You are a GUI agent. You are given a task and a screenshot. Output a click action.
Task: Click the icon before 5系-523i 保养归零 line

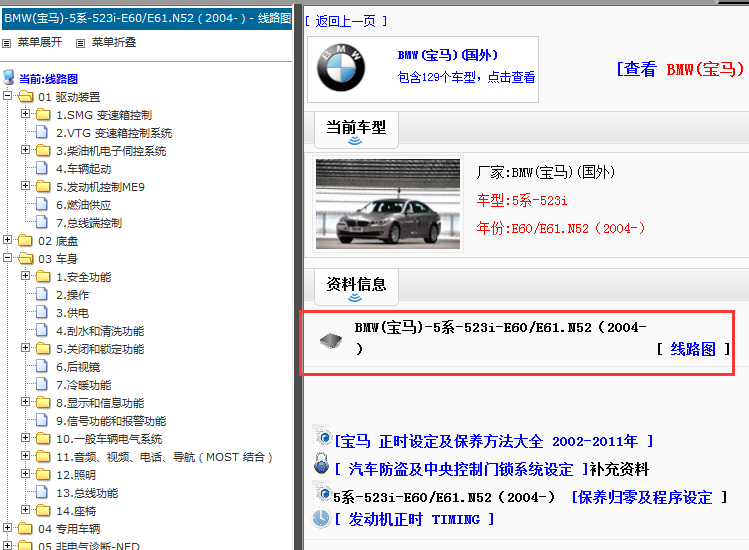pos(322,491)
